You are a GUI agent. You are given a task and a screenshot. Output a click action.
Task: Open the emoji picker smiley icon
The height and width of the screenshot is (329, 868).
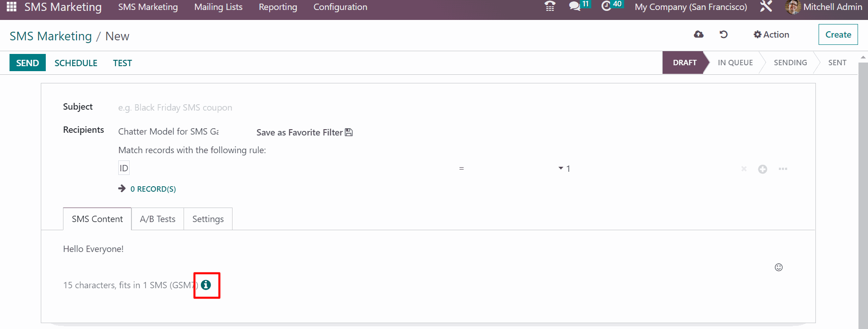pos(779,267)
